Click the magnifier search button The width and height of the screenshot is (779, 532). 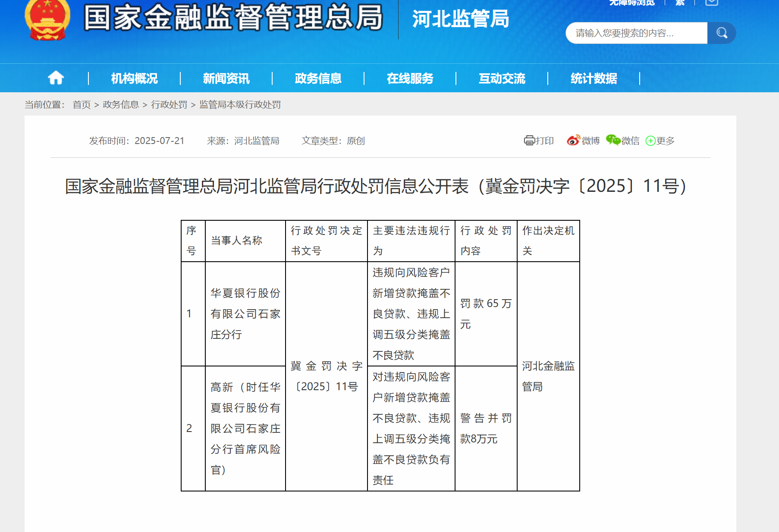[722, 33]
